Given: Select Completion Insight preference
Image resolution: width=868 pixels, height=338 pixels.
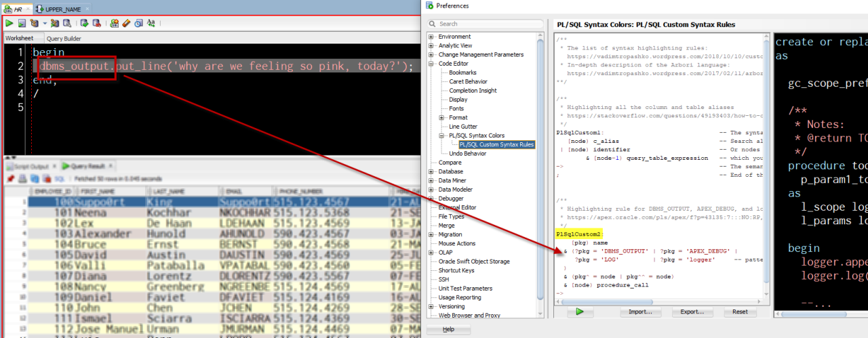Looking at the screenshot, I should (x=473, y=91).
